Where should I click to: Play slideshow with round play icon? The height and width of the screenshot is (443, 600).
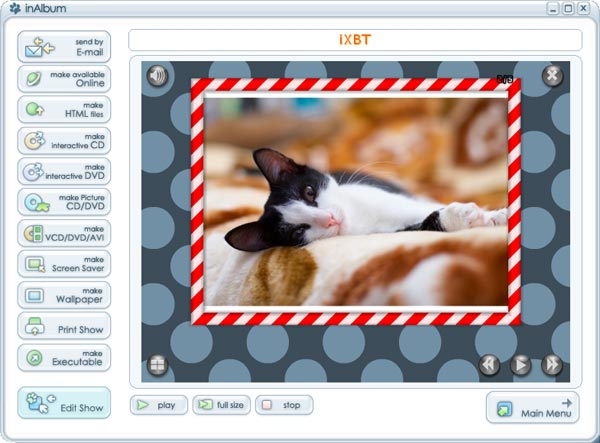(520, 365)
